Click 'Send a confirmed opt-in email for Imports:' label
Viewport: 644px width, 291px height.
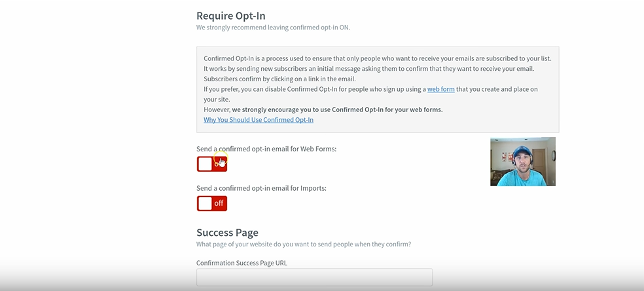(x=261, y=188)
